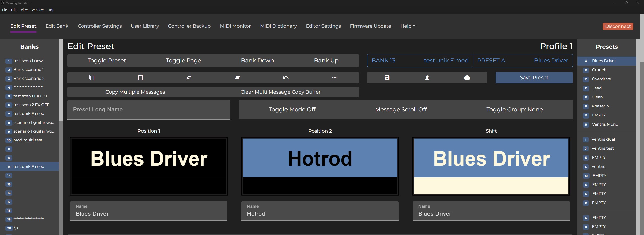Click the Morningstar Editor app icon
This screenshot has width=644, height=235.
click(x=3, y=3)
